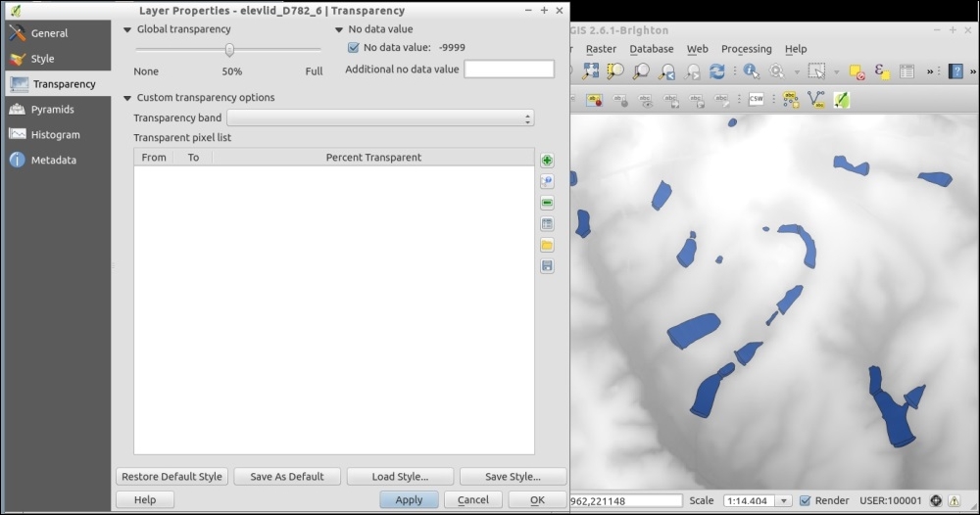
Task: Import transparency values from file (folder icon)
Action: (547, 245)
